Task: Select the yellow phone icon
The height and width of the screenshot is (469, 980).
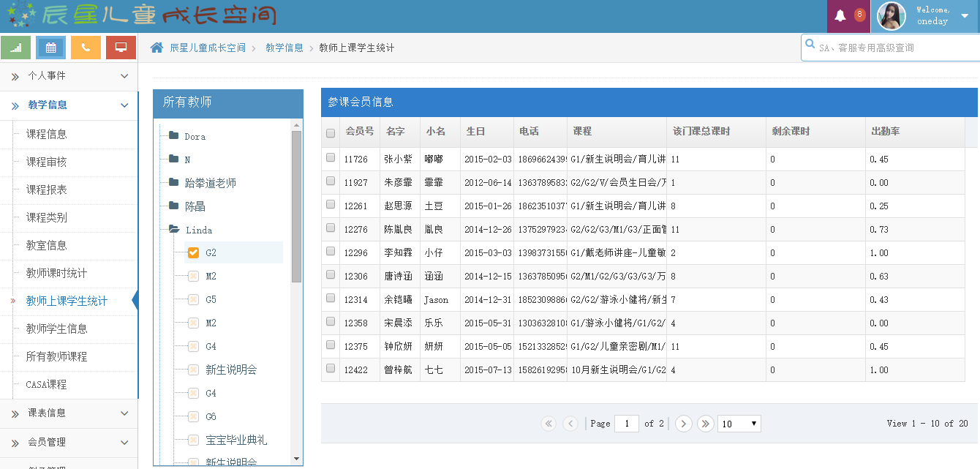Action: coord(86,47)
